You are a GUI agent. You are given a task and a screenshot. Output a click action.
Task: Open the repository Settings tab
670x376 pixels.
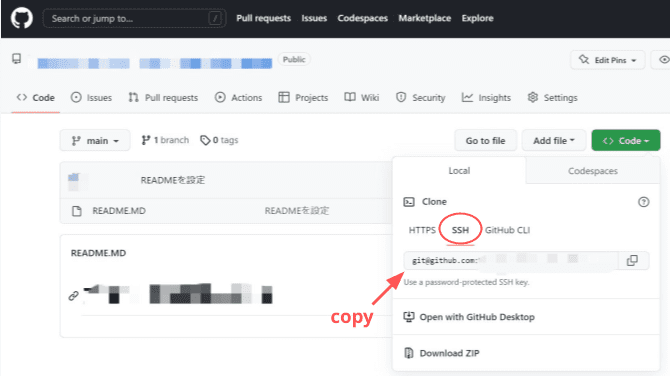[x=552, y=98]
